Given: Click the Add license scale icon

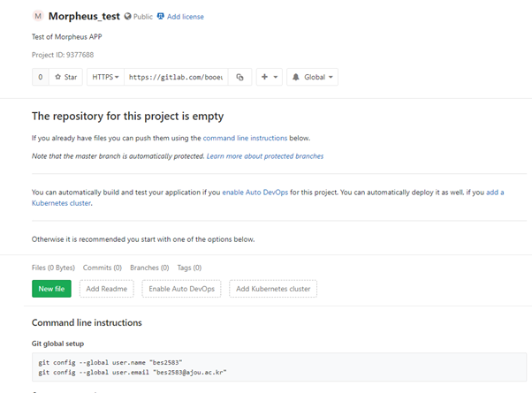Looking at the screenshot, I should 161,17.
